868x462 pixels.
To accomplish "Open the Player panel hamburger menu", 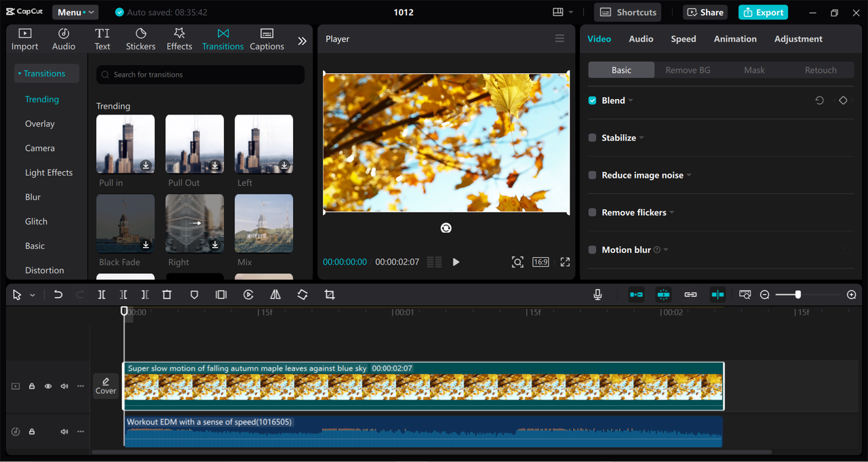I will pos(559,39).
